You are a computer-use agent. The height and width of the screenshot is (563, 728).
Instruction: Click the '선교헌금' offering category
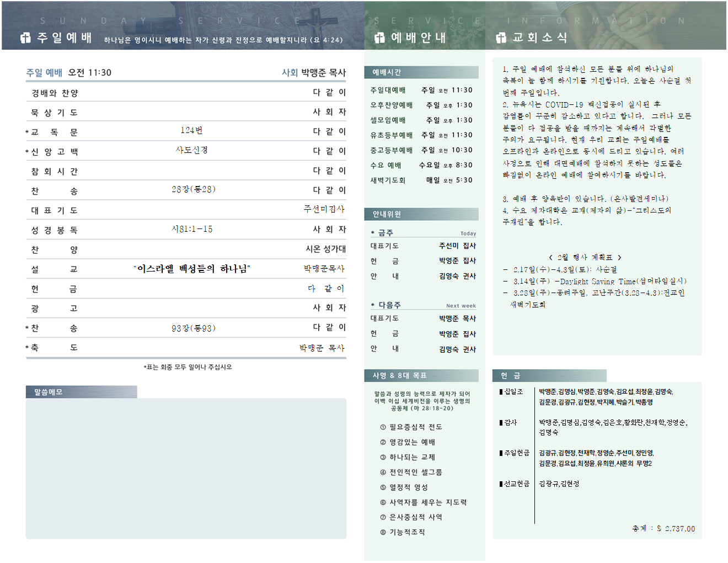click(x=515, y=484)
